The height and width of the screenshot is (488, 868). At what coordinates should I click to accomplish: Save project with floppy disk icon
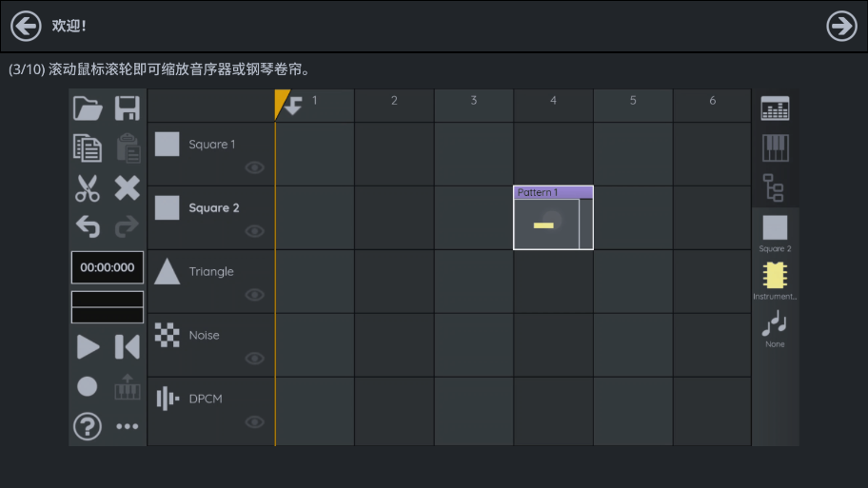(128, 108)
